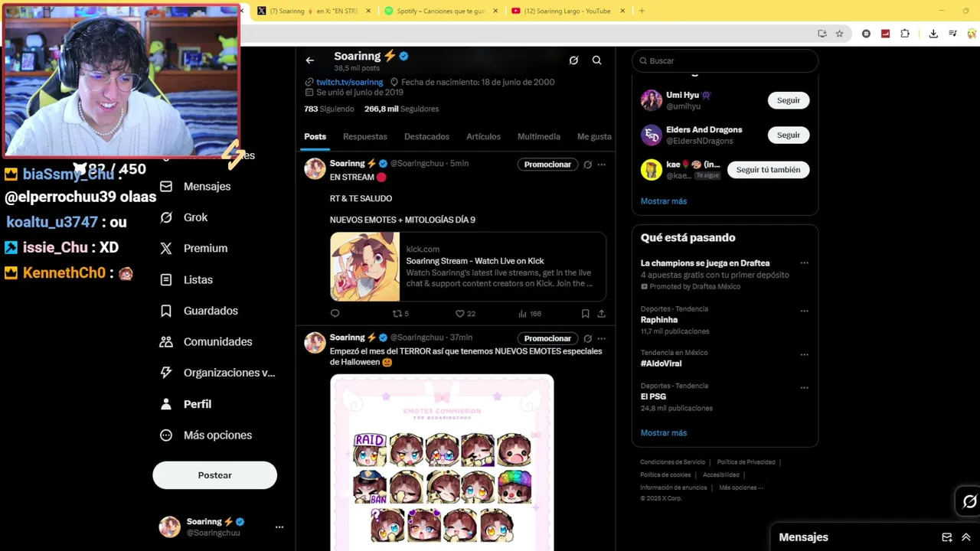Viewport: 980px width, 551px height.
Task: Open floating Grok button at right edge
Action: [x=969, y=502]
